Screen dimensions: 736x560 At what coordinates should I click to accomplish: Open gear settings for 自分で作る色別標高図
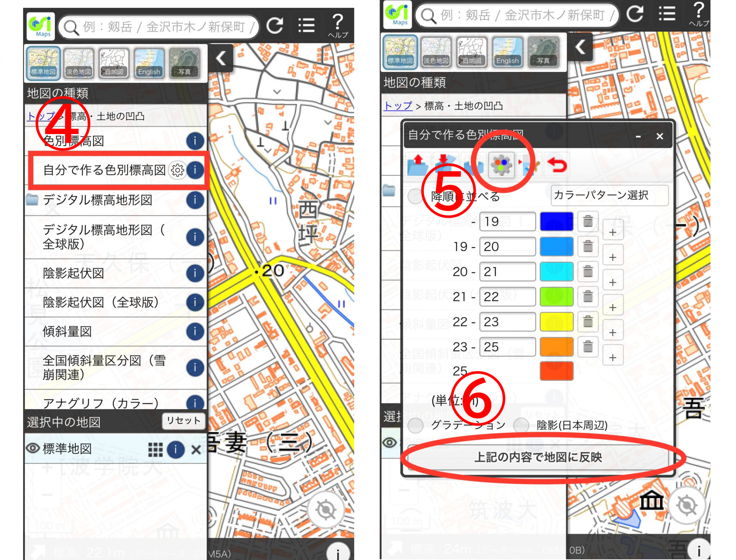177,170
